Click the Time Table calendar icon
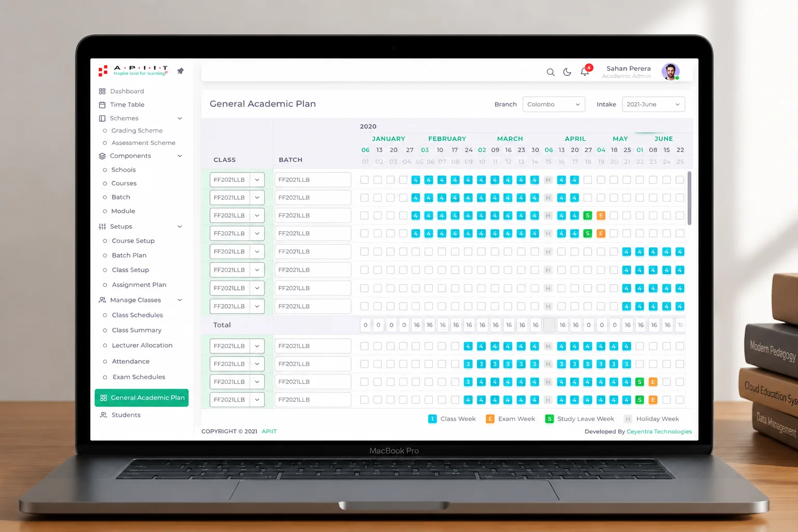 click(x=102, y=105)
